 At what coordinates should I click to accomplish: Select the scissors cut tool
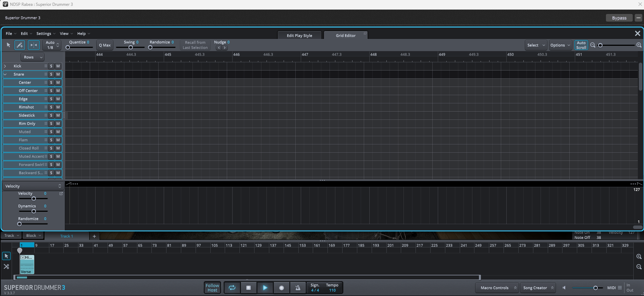tap(6, 266)
